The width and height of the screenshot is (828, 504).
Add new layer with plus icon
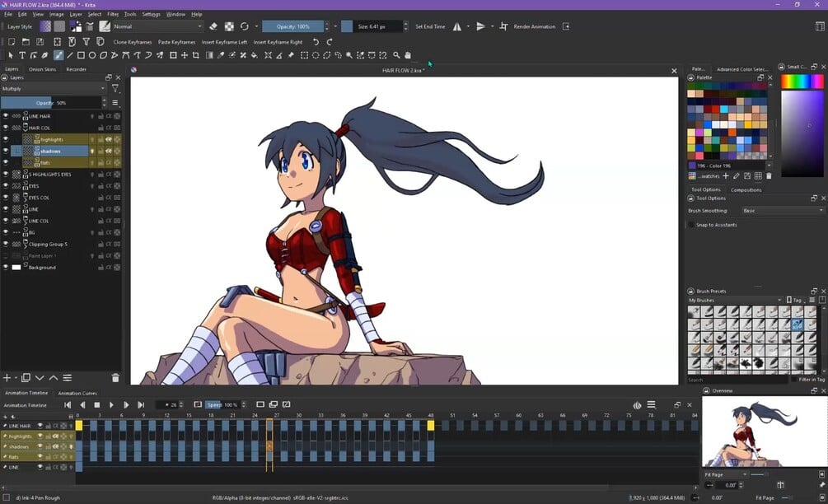(7, 378)
